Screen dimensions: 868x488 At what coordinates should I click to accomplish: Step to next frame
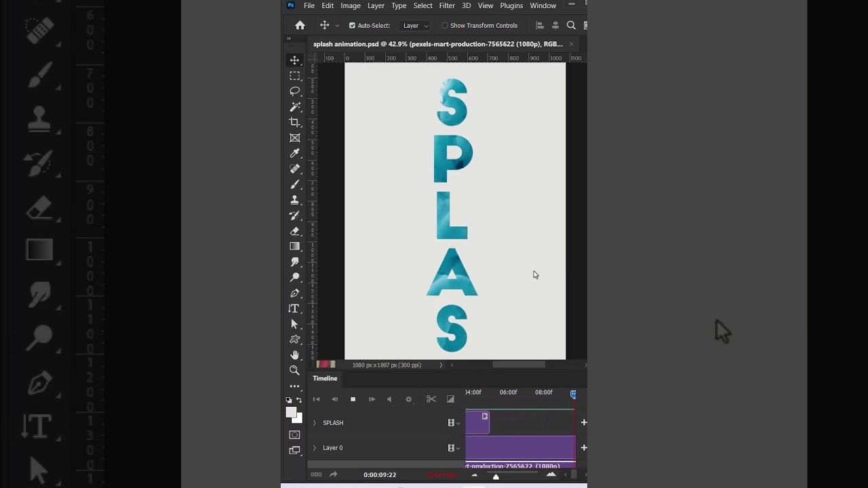coord(372,399)
